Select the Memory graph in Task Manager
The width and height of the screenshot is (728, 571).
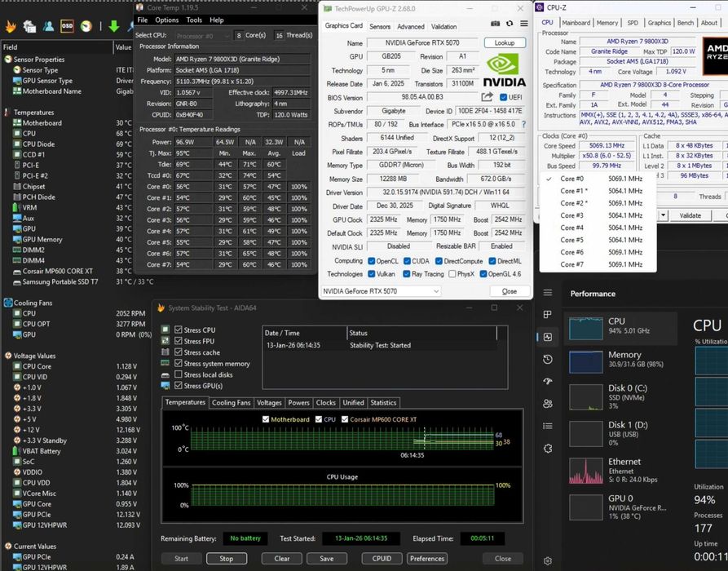[x=620, y=360]
